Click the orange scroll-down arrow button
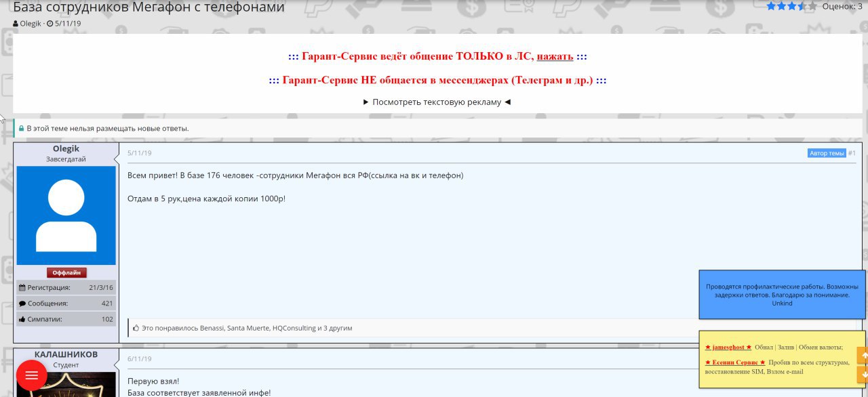This screenshot has height=397, width=868. coord(863,374)
